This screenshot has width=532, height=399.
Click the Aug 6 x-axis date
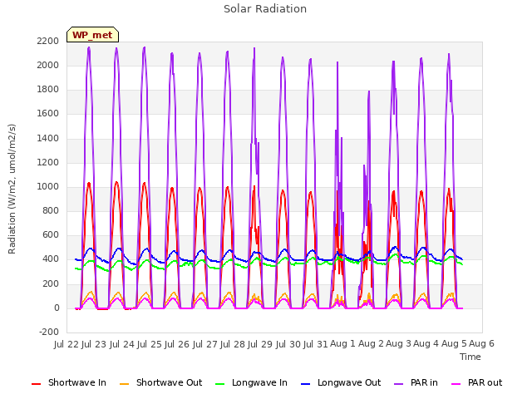point(482,344)
